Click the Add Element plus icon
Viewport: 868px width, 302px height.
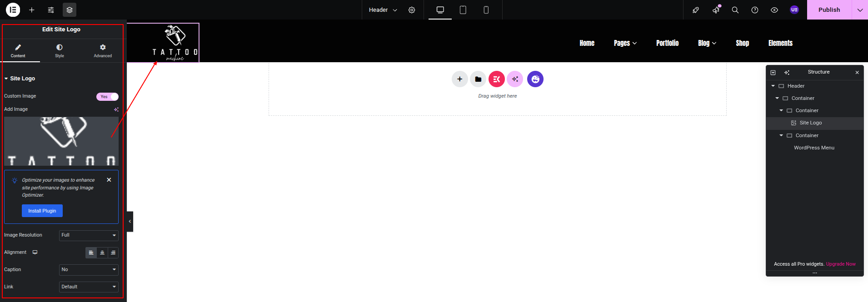[x=32, y=10]
